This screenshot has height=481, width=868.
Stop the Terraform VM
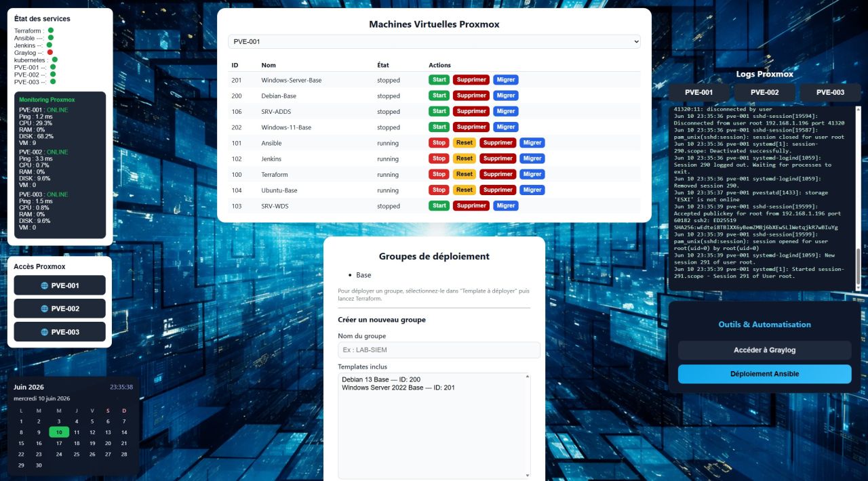[439, 174]
